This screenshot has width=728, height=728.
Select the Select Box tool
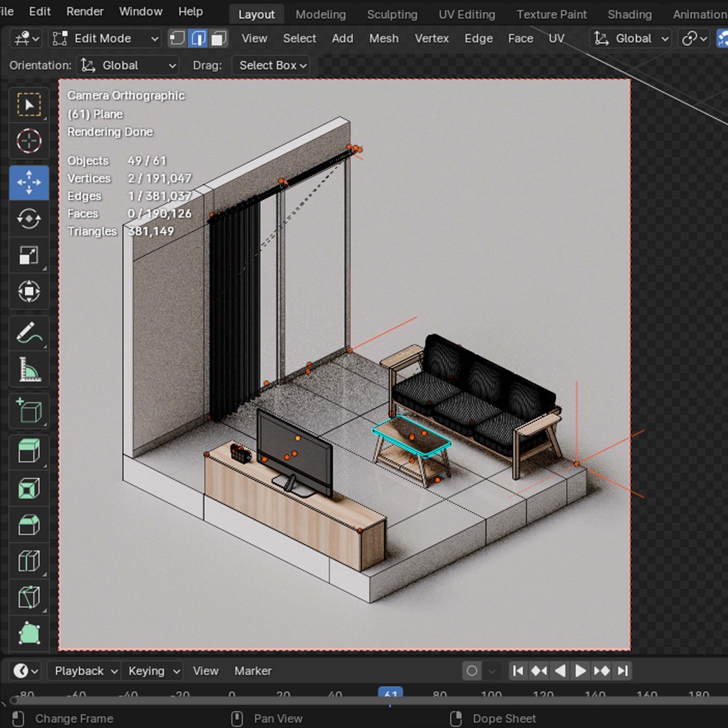(x=29, y=104)
